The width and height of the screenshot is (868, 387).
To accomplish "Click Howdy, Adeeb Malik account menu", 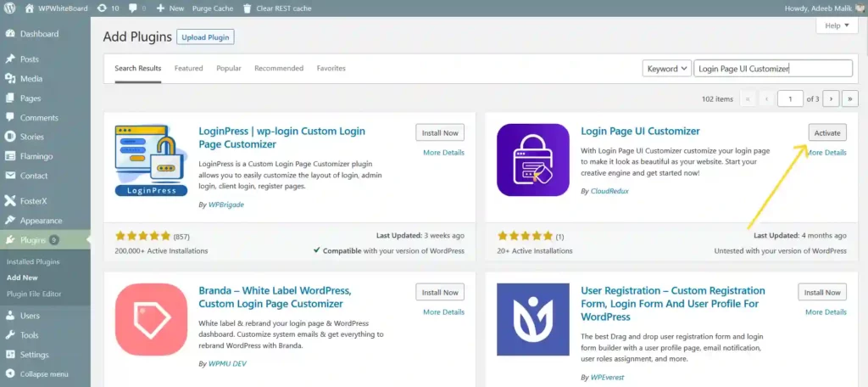I will (x=824, y=8).
